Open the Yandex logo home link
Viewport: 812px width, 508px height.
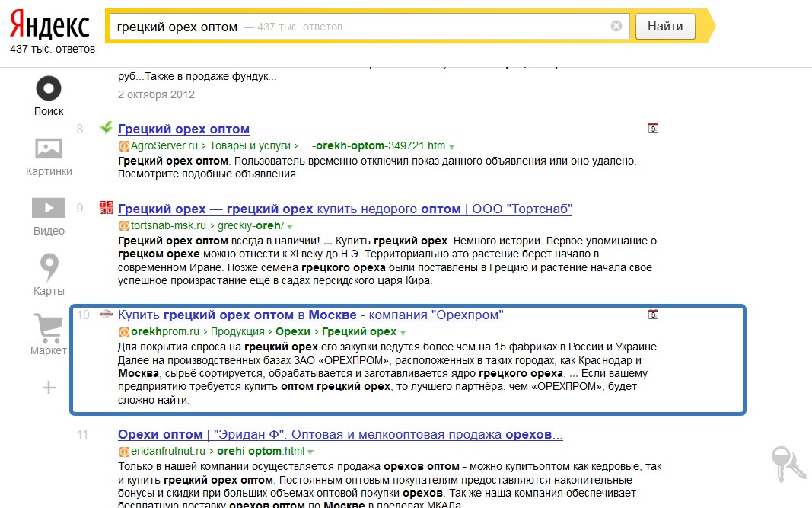click(x=49, y=26)
